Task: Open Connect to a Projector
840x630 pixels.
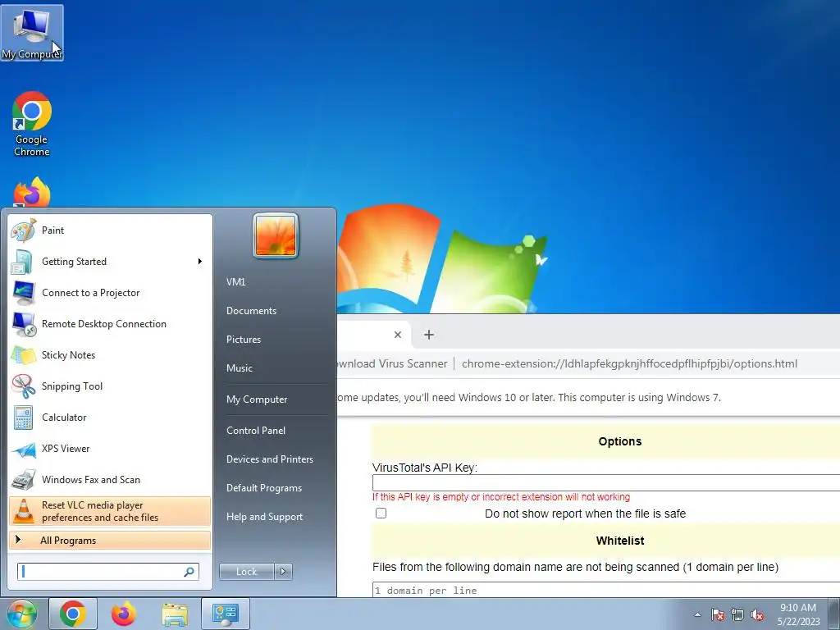Action: [110, 293]
